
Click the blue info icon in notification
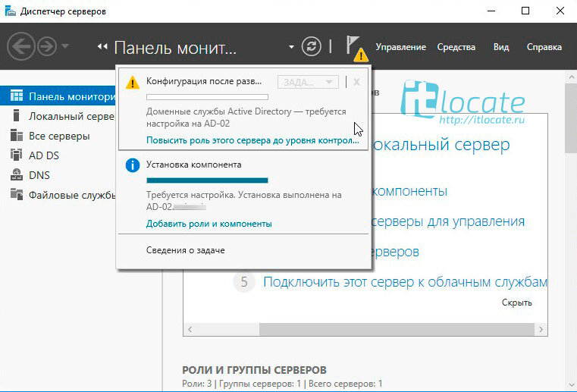coord(133,165)
